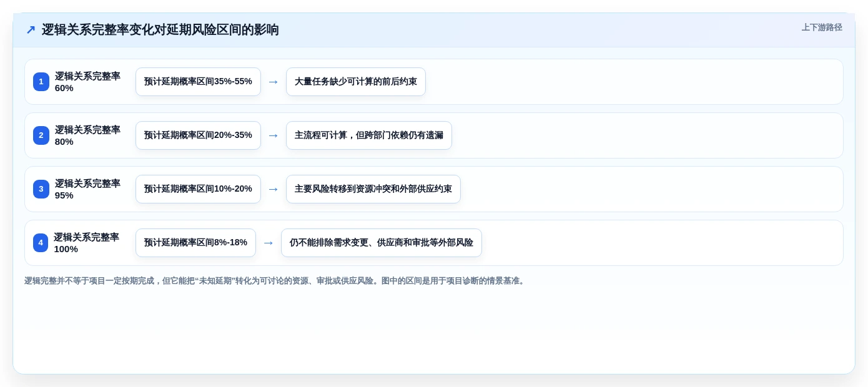Image resolution: width=868 pixels, height=387 pixels.
Task: Click step badge number 4
Action: [x=41, y=243]
